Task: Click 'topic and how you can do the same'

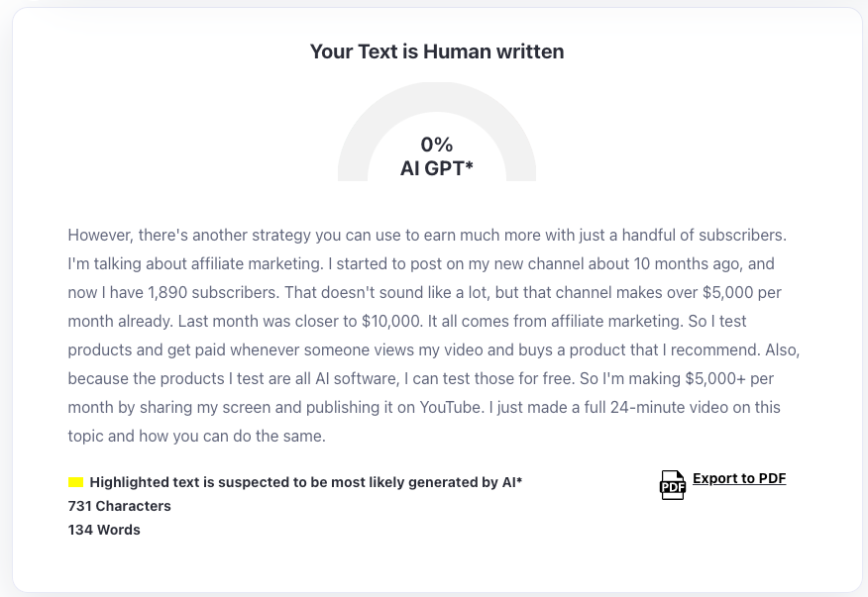Action: click(196, 436)
